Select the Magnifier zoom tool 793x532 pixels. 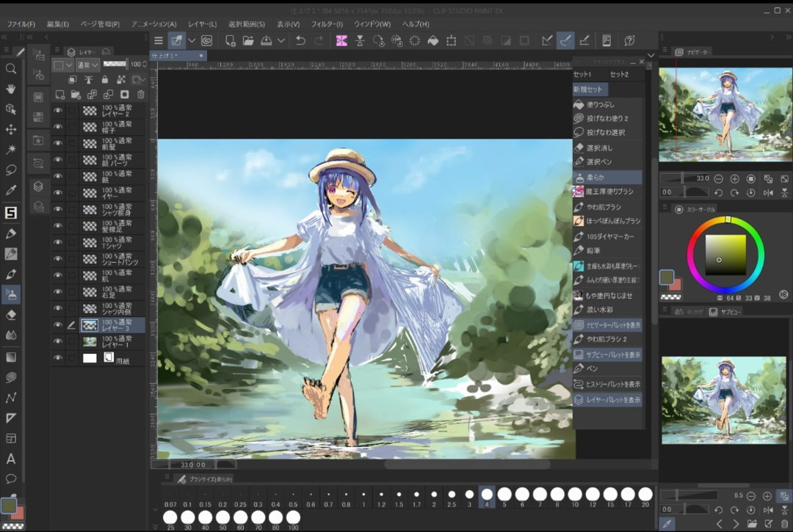pos(11,69)
